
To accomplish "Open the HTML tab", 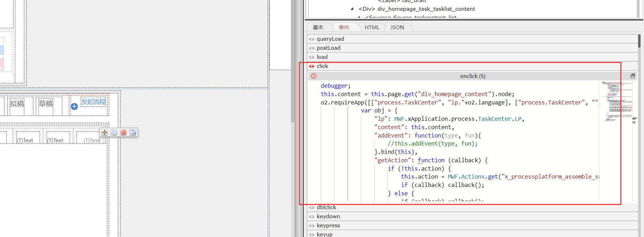I will tap(372, 27).
